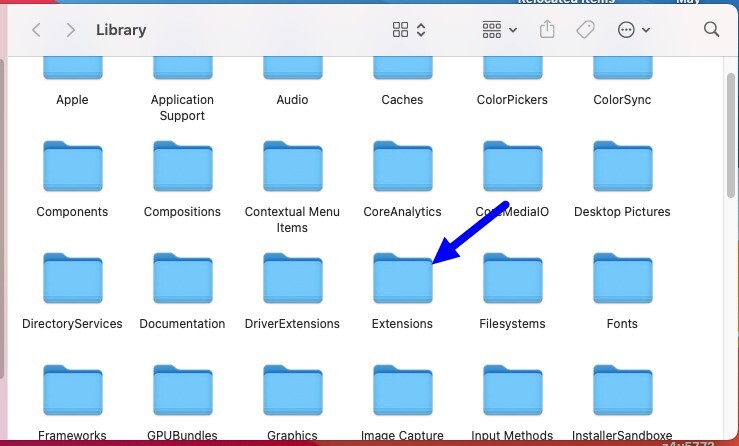Screen dimensions: 739x446
Task: Select the Extensions folder icon
Action: (x=402, y=278)
